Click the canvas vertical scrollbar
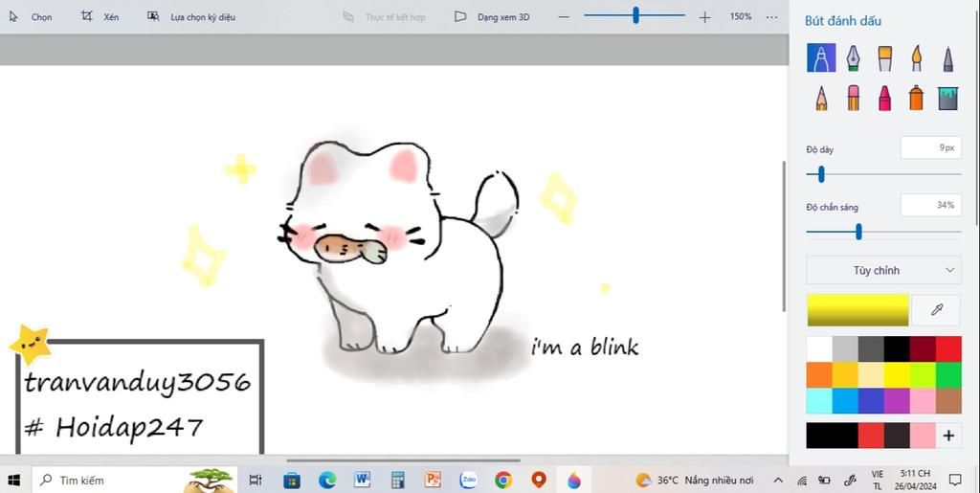Image resolution: width=980 pixels, height=493 pixels. 785,236
